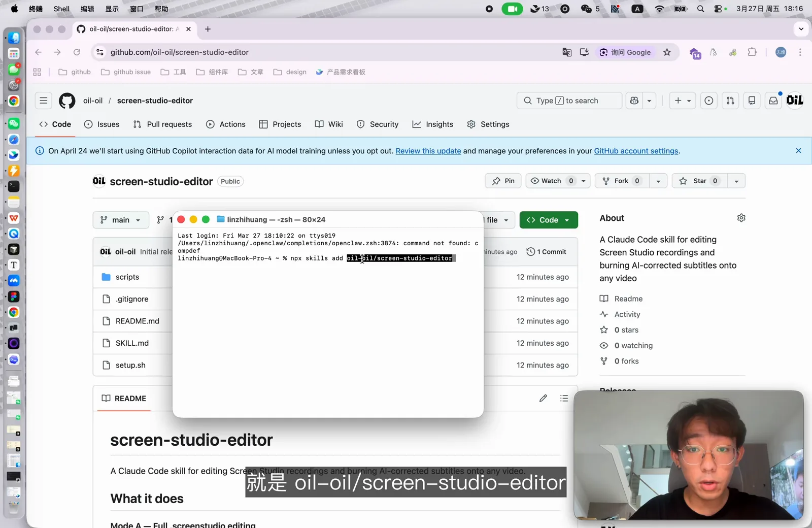The width and height of the screenshot is (812, 528).
Task: Expand the Fork options dropdown arrow
Action: click(658, 181)
